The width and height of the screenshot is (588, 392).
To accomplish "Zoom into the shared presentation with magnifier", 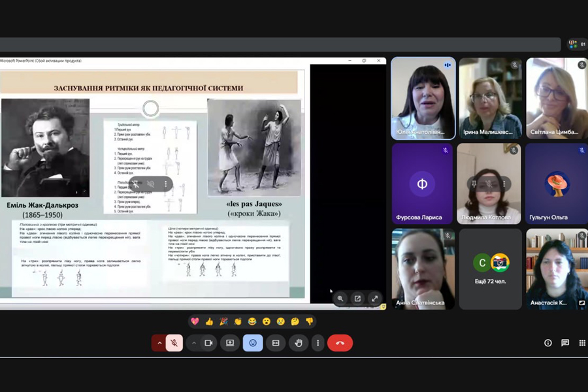I will point(340,299).
